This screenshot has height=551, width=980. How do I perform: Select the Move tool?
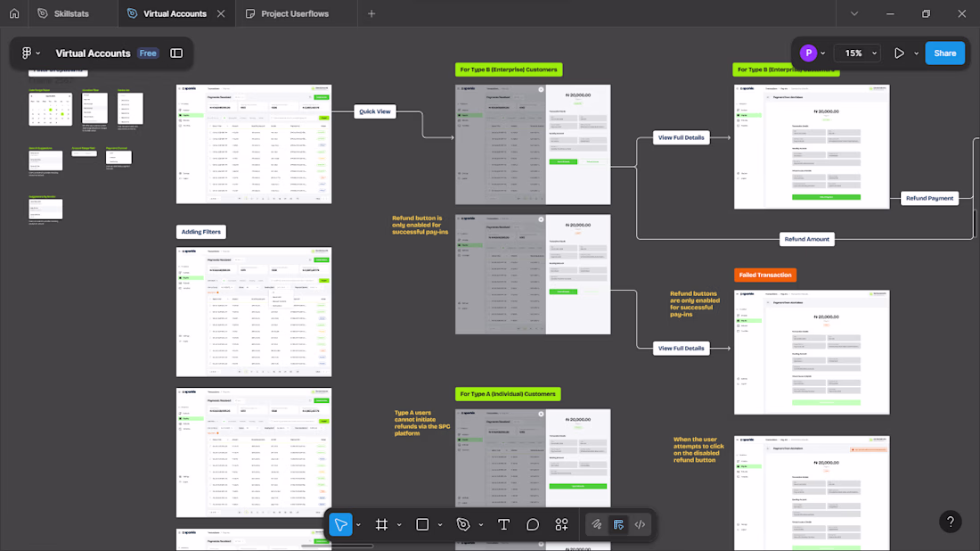340,525
